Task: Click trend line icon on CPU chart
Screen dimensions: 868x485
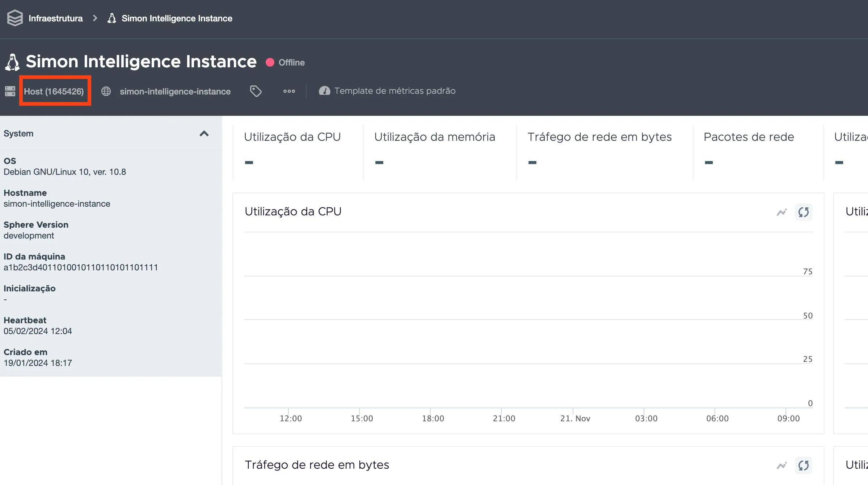Action: 782,212
